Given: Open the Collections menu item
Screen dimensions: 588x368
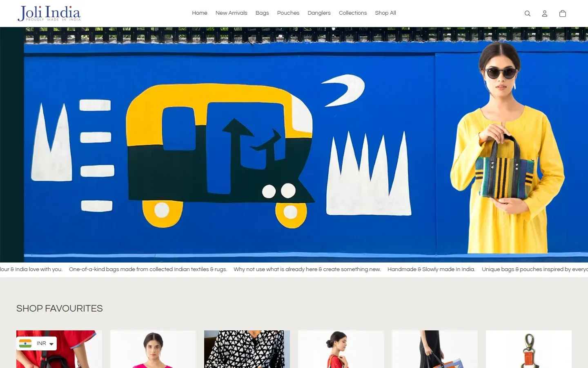Looking at the screenshot, I should coord(353,13).
